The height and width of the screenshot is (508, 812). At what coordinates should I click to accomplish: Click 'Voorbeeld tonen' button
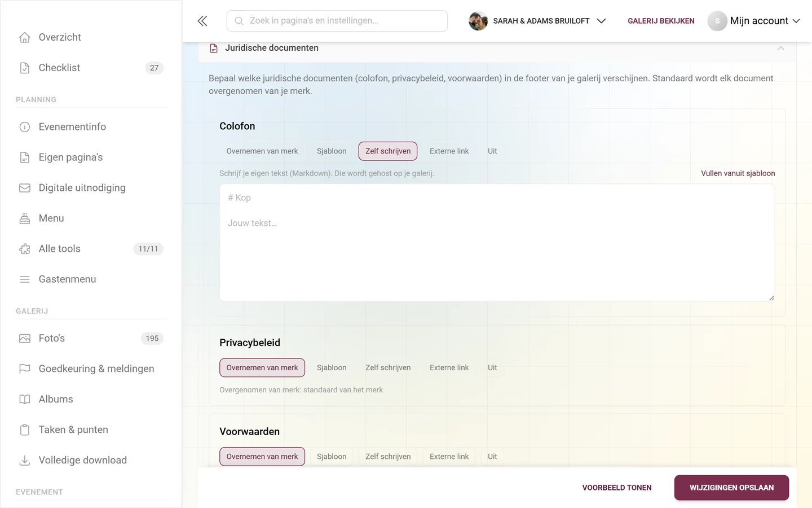617,488
